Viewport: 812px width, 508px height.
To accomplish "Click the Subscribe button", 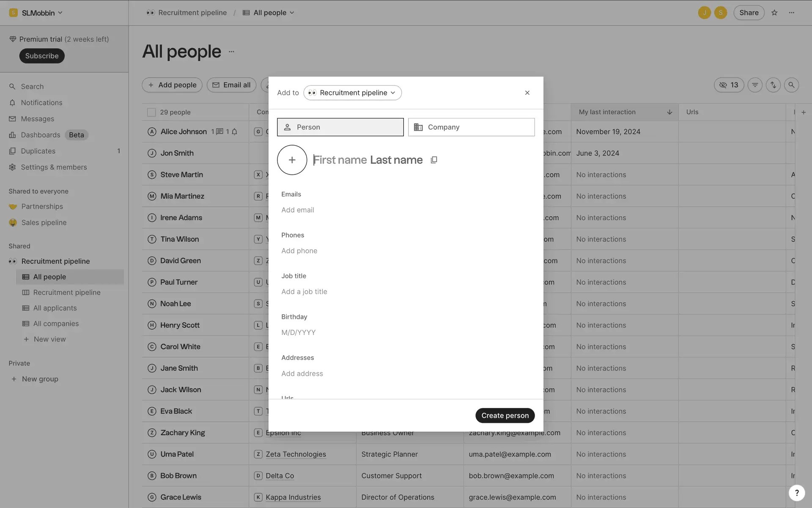I will coord(41,56).
